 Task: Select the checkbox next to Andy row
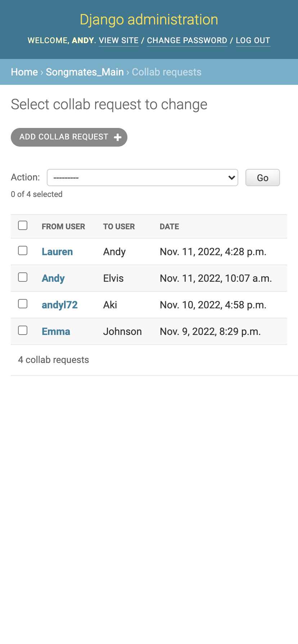[23, 277]
